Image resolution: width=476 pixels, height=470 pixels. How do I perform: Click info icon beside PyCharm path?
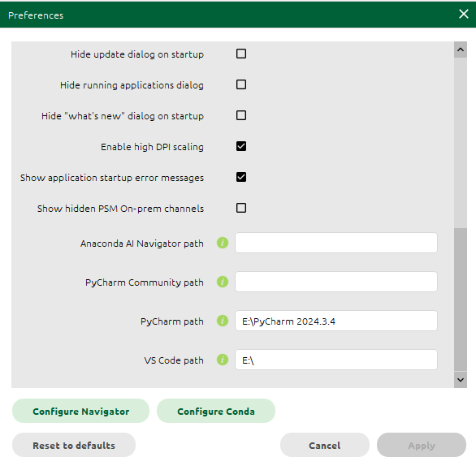223,321
